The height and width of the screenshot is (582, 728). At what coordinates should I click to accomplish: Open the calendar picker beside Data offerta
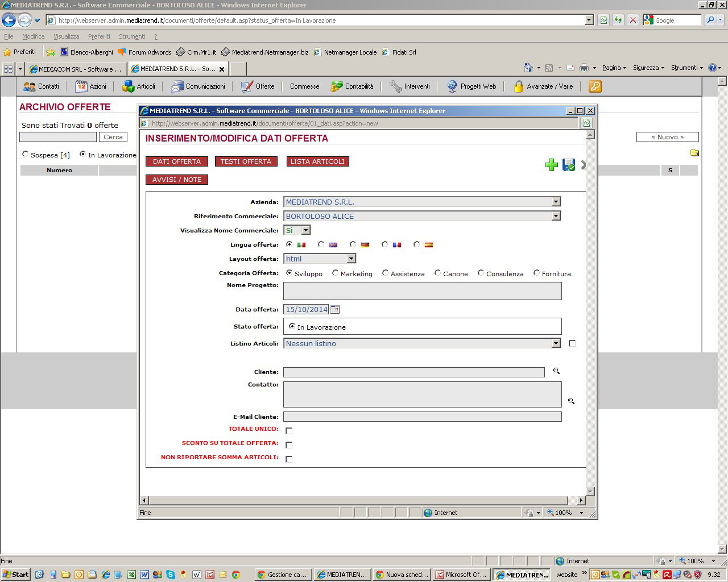[x=335, y=310]
